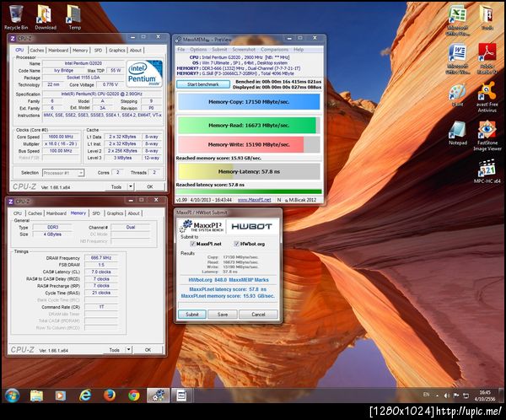
Task: Expand Tools dropdown arrow in top CPU-Z
Action: coord(131,186)
